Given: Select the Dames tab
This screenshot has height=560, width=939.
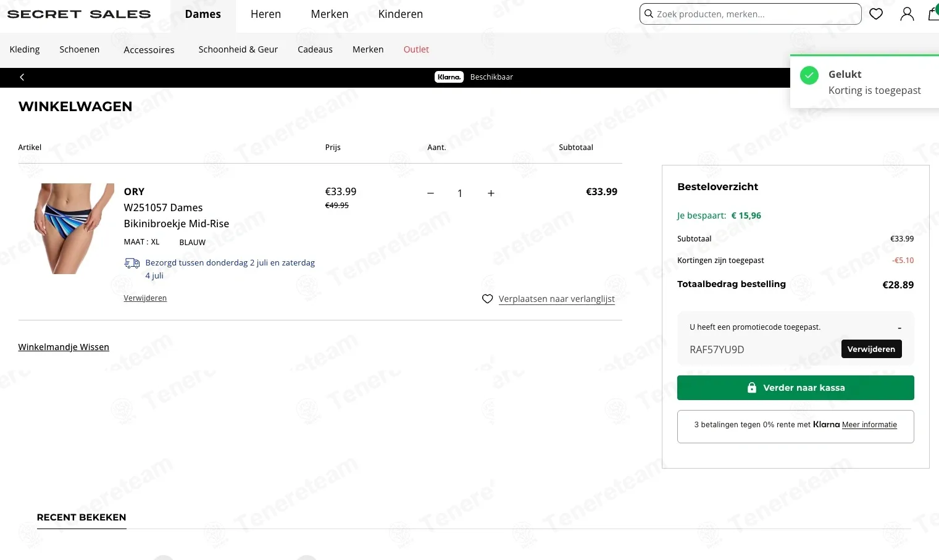Looking at the screenshot, I should tap(202, 14).
